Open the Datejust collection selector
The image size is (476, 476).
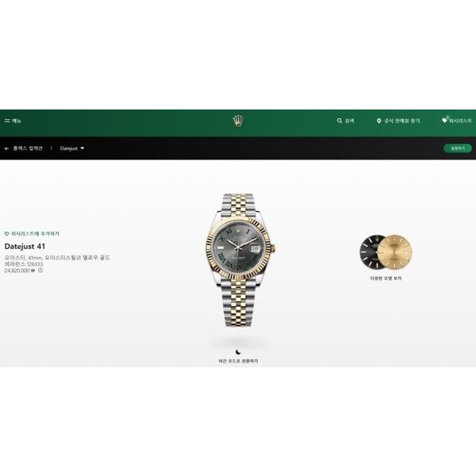coord(72,148)
